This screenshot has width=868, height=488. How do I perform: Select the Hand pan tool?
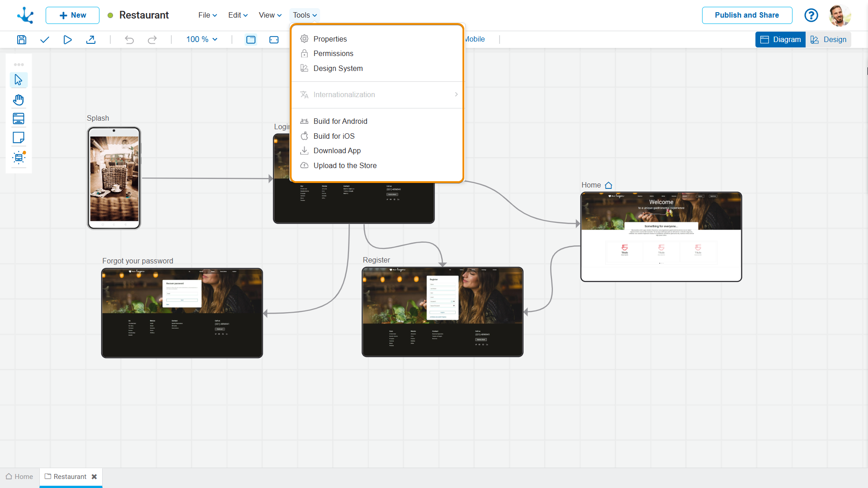(x=19, y=99)
